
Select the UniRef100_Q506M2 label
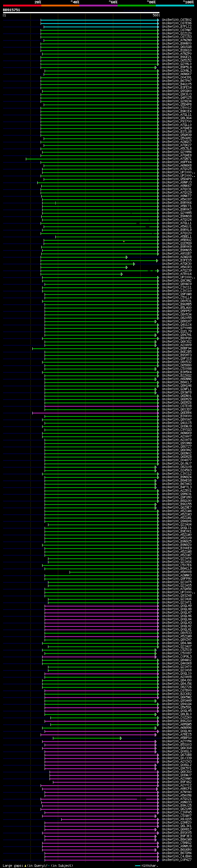click(177, 139)
